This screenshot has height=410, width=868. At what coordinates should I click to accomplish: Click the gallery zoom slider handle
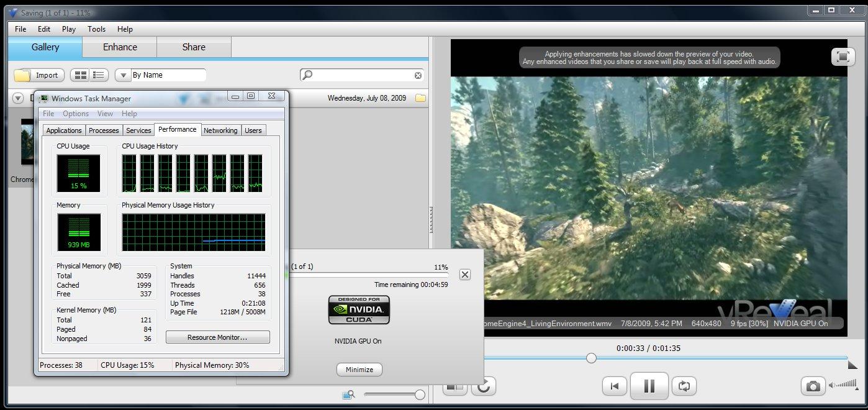(x=420, y=394)
